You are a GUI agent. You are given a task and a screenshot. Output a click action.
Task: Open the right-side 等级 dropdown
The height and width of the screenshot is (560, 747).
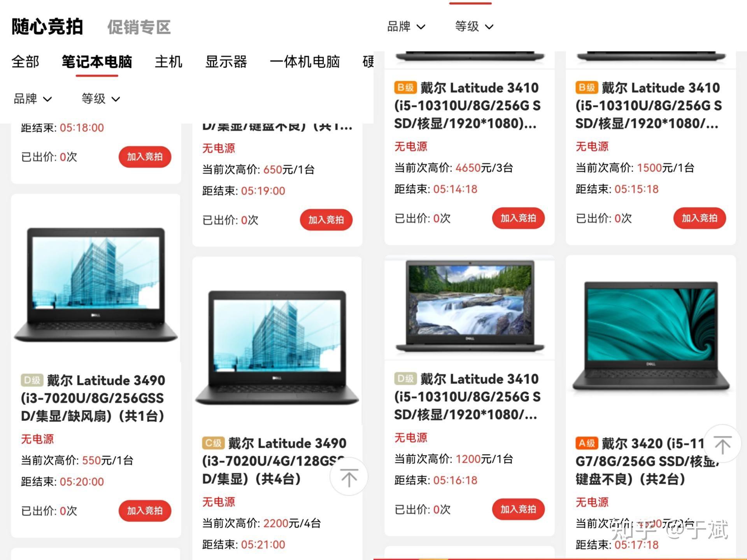[474, 26]
